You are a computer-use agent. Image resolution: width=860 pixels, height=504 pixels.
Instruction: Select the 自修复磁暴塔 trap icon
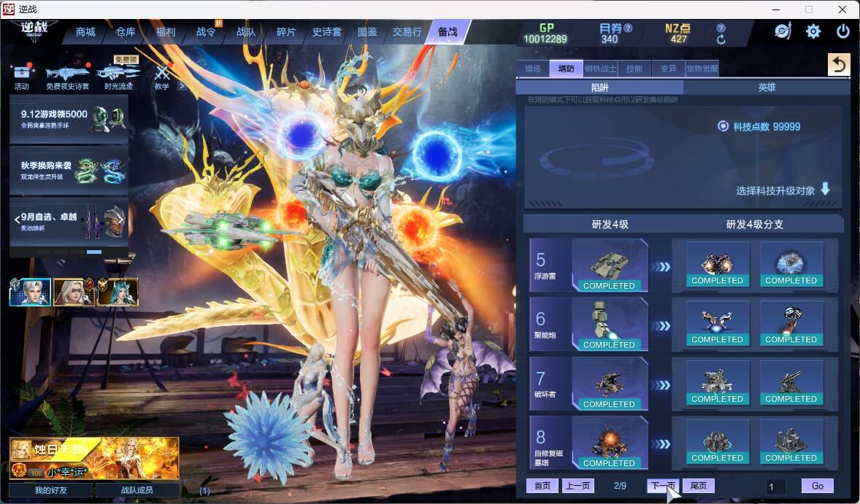tap(610, 443)
